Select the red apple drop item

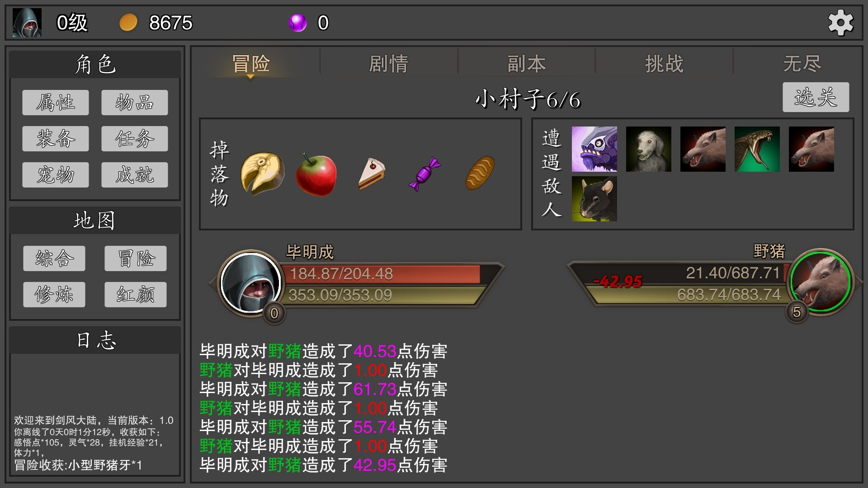tap(316, 174)
